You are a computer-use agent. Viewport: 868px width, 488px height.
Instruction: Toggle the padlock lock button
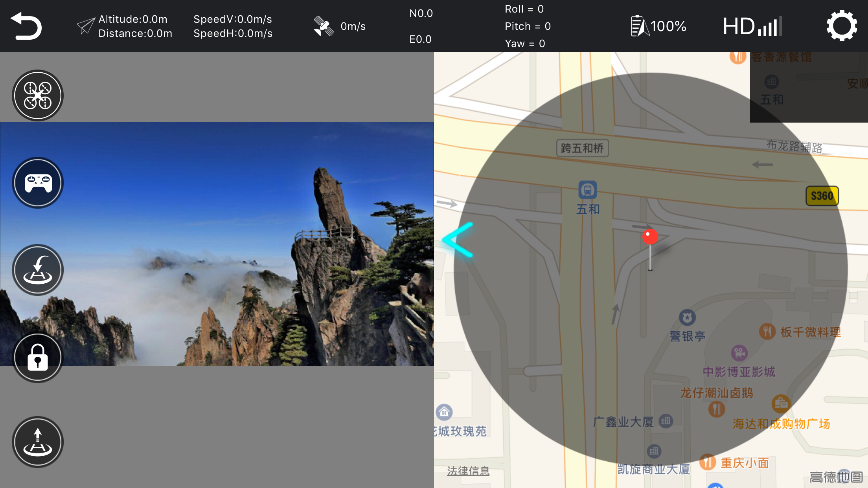click(38, 358)
